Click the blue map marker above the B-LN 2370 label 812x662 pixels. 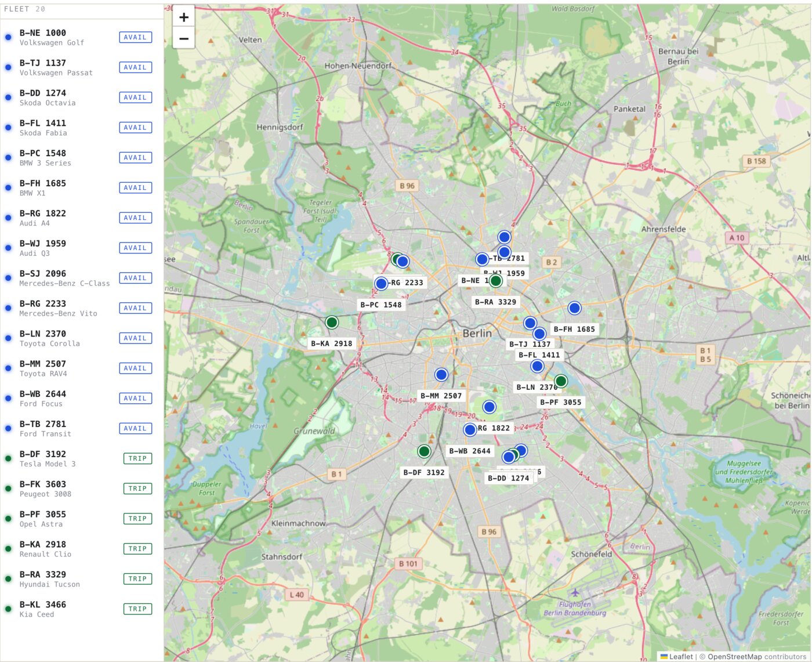[x=537, y=366]
